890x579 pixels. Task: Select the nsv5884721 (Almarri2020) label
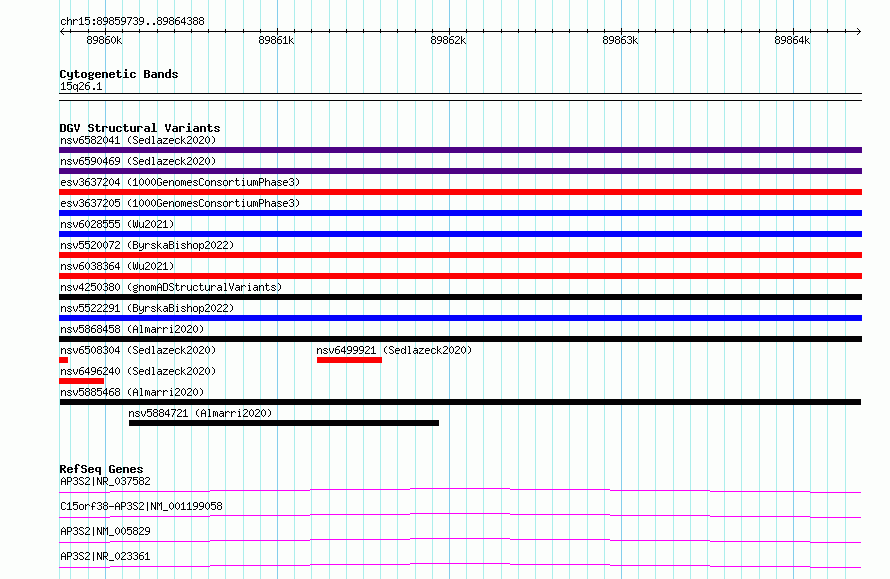(x=200, y=413)
